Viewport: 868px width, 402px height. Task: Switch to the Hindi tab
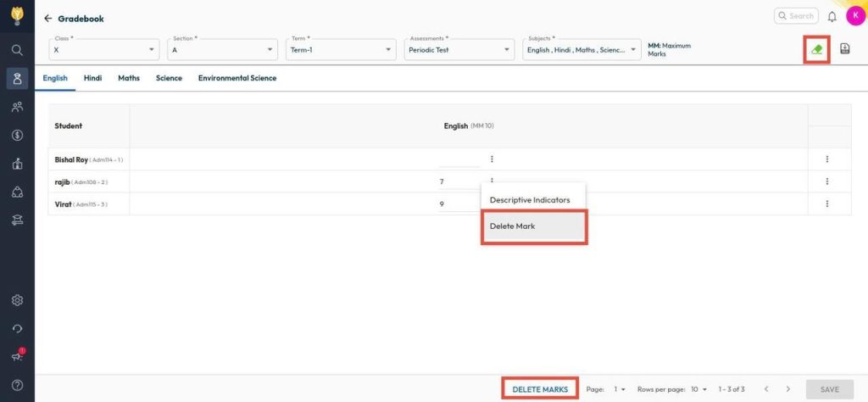92,78
